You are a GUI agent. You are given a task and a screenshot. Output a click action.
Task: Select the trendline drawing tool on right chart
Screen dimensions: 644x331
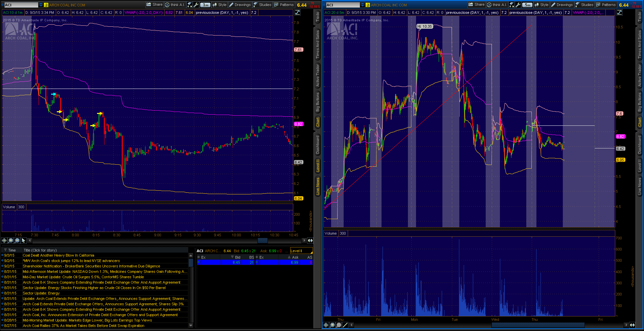345,325
